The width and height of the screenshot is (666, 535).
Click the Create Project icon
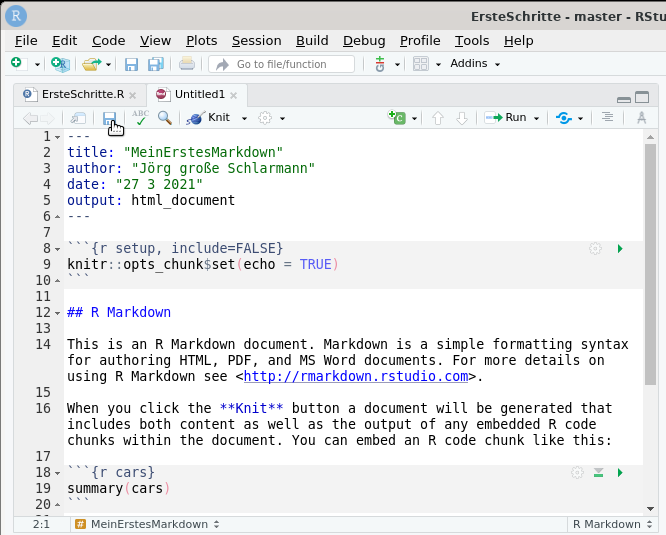pyautogui.click(x=60, y=64)
